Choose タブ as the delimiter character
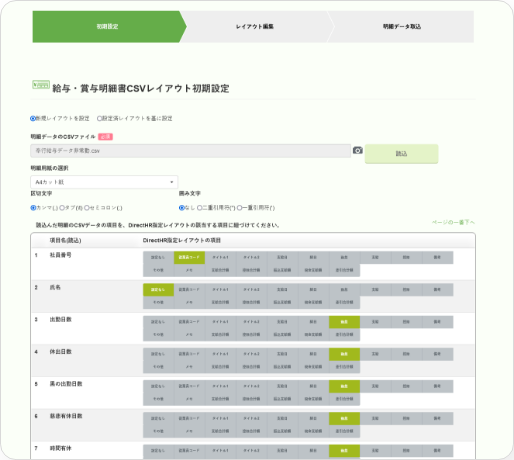Image resolution: width=514 pixels, height=460 pixels. pyautogui.click(x=62, y=208)
